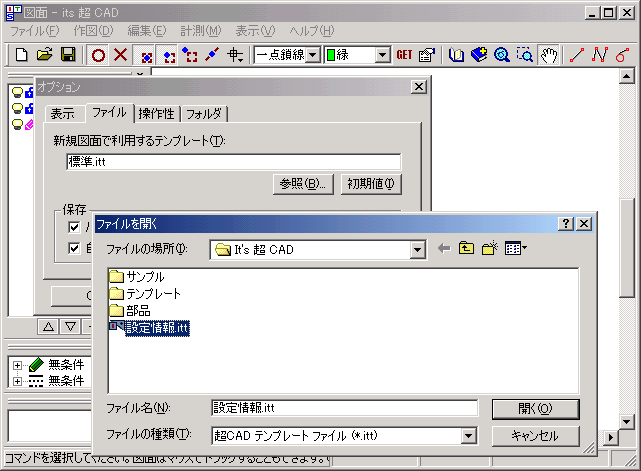Click the help ? button in the Open File dialog

pos(566,224)
